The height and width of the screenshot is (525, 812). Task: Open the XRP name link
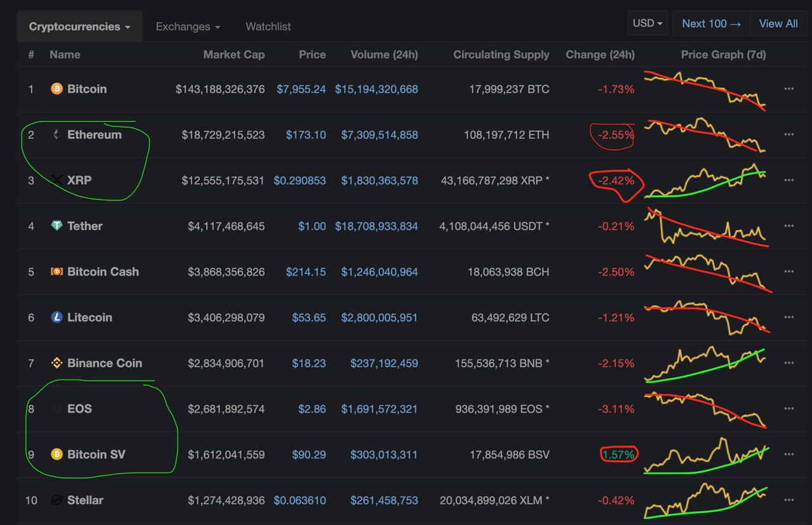click(79, 180)
